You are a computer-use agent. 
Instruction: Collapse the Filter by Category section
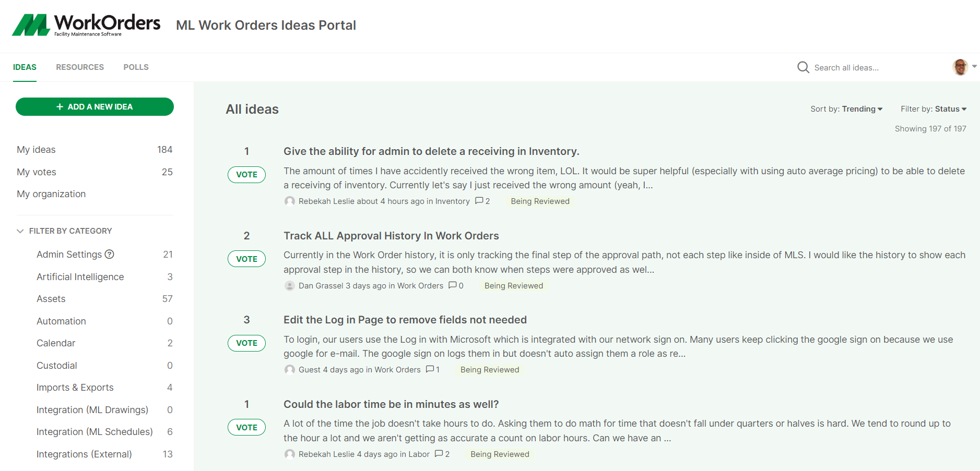click(64, 231)
